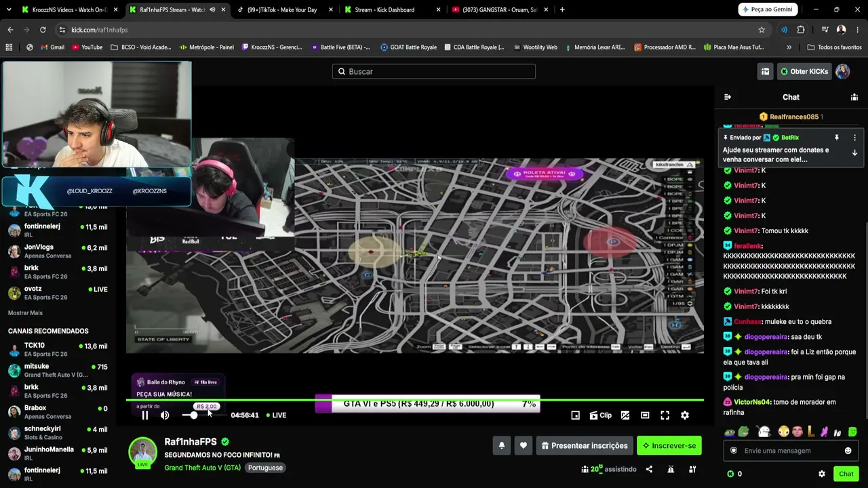Go back to previous page
Screen dimensions: 868x488
point(10,30)
